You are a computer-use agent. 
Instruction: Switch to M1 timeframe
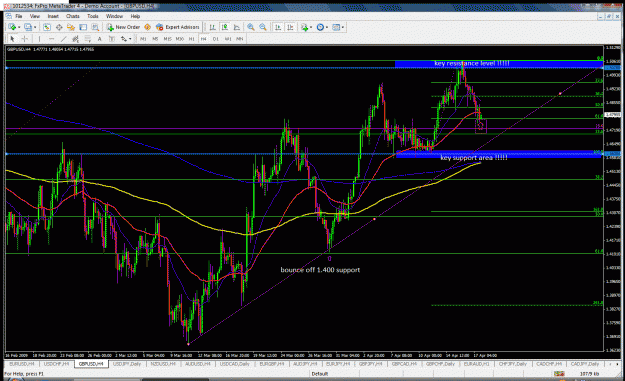(143, 39)
